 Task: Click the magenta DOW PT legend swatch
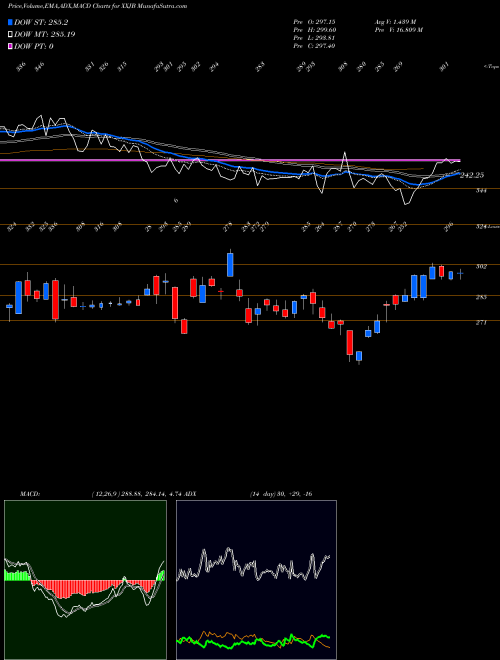tap(10, 46)
